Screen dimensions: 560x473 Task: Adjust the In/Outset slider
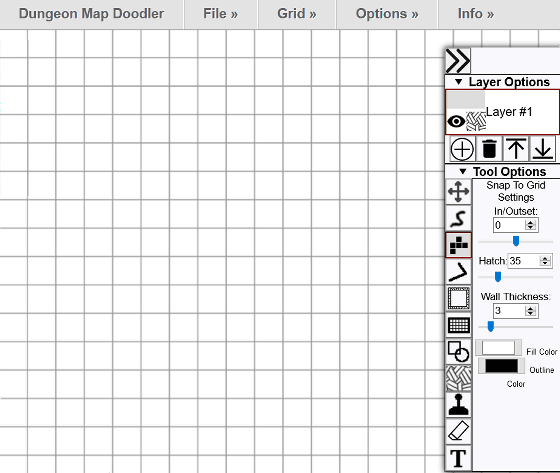pos(516,242)
